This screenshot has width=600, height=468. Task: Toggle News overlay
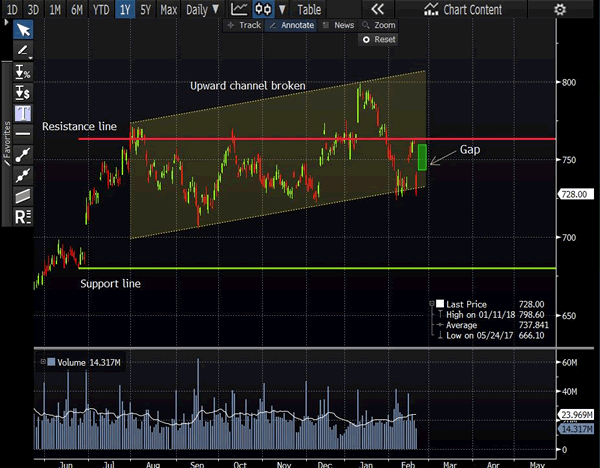point(338,25)
